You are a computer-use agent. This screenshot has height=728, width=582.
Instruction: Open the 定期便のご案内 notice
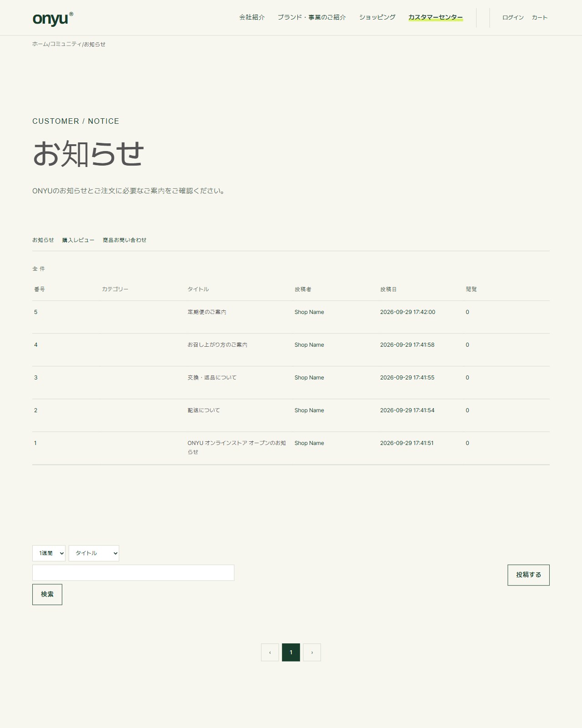point(207,312)
